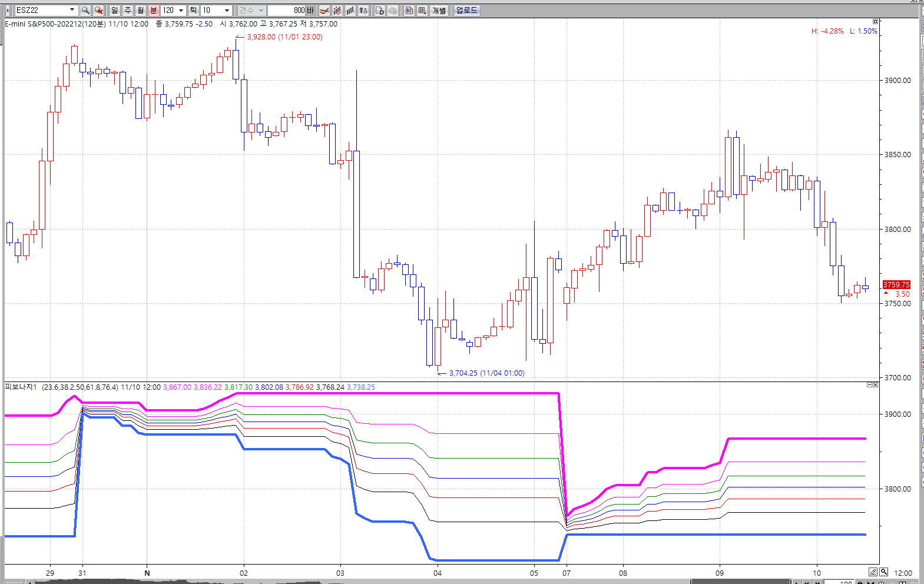The width and height of the screenshot is (924, 584).
Task: Select the candlestick chart type icon
Action: pyautogui.click(x=337, y=11)
